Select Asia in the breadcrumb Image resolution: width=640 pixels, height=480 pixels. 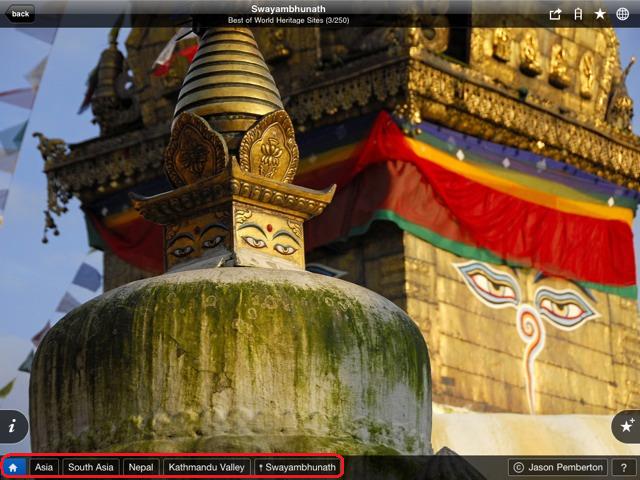pos(44,467)
